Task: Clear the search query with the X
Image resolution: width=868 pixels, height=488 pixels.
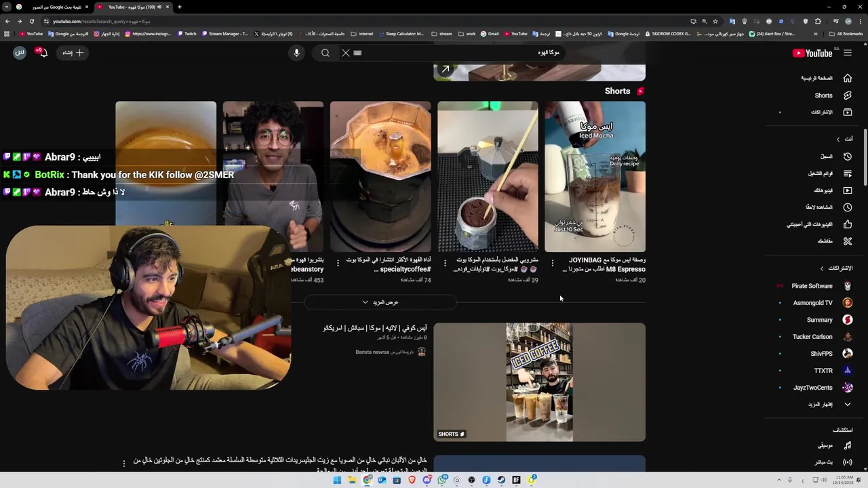Action: click(x=346, y=53)
